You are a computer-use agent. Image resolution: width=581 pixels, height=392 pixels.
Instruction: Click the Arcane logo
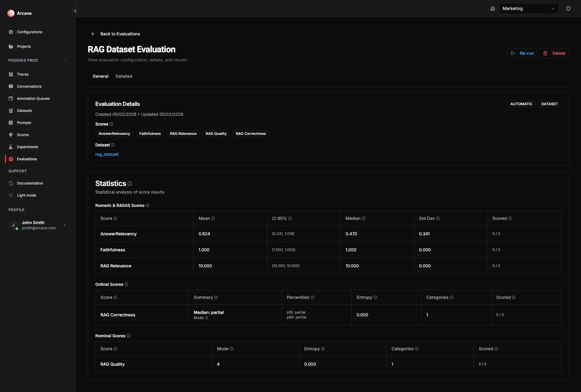coord(11,13)
